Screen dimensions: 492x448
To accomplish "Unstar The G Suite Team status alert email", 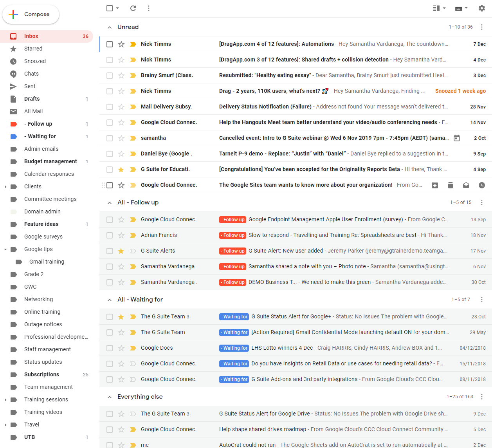I will click(121, 317).
